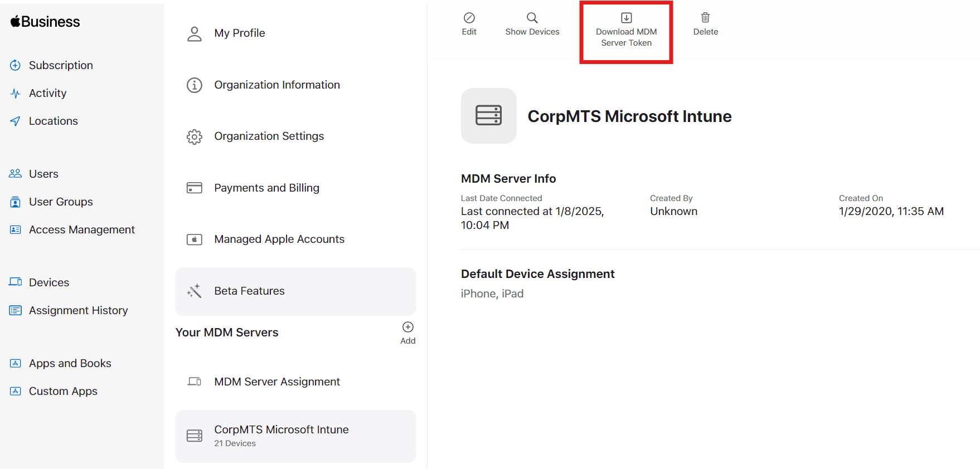The width and height of the screenshot is (980, 469).
Task: Click the large server thumbnail icon
Action: 489,116
